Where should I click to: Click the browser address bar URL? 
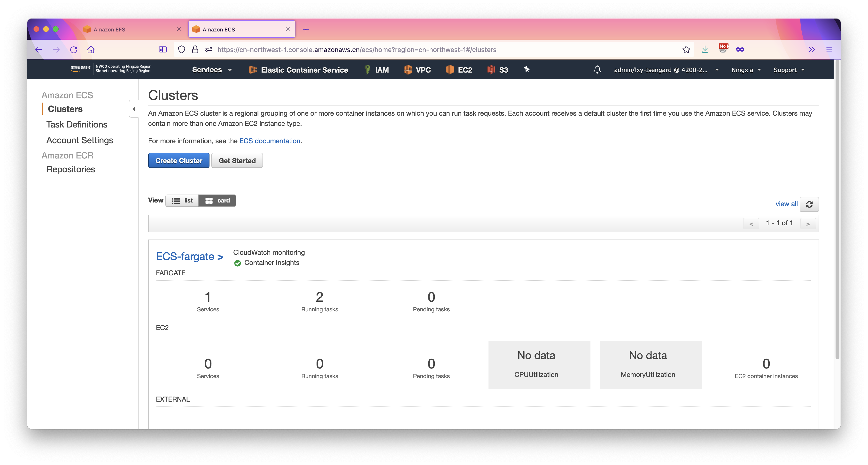[x=356, y=50]
